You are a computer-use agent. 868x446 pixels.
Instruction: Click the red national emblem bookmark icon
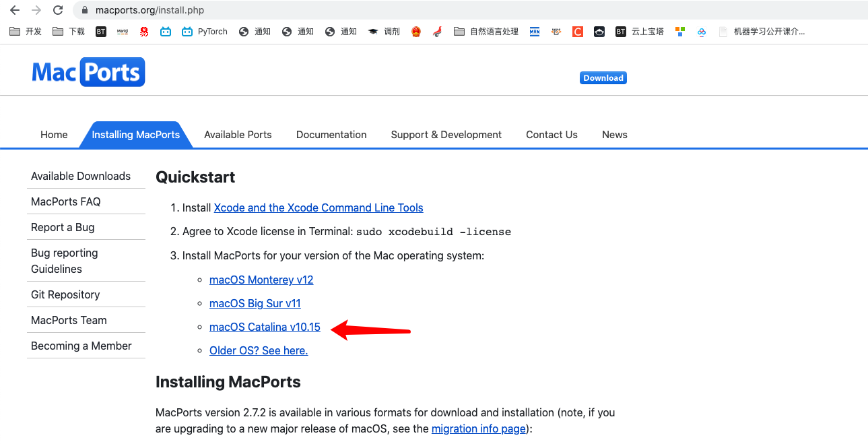[x=416, y=32]
